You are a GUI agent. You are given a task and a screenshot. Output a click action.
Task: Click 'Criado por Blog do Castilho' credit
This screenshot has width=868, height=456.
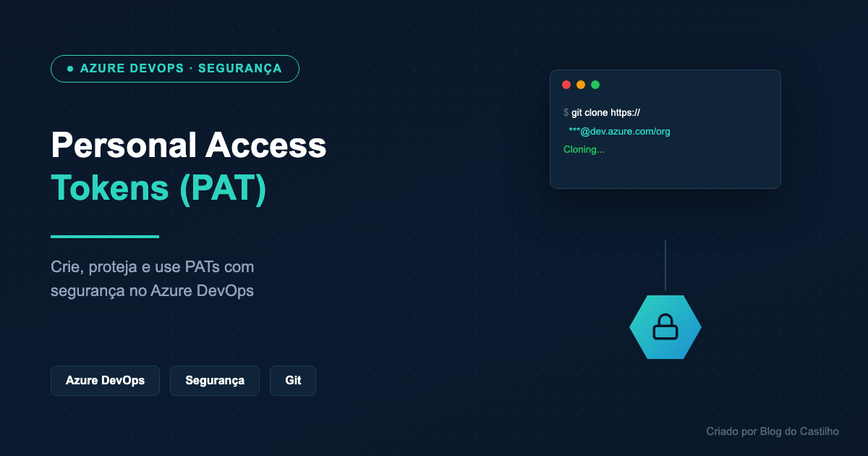(773, 431)
